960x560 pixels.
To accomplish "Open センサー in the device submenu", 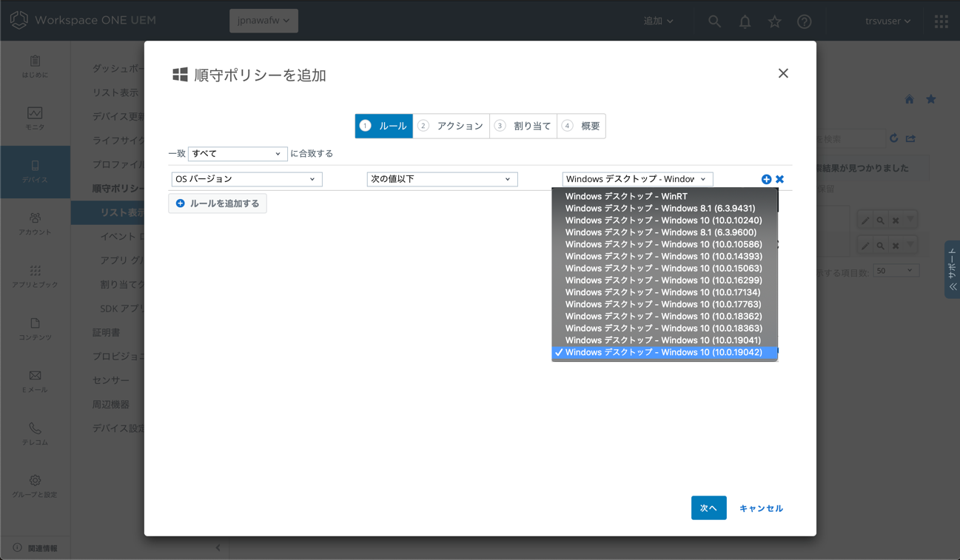I will tap(111, 380).
